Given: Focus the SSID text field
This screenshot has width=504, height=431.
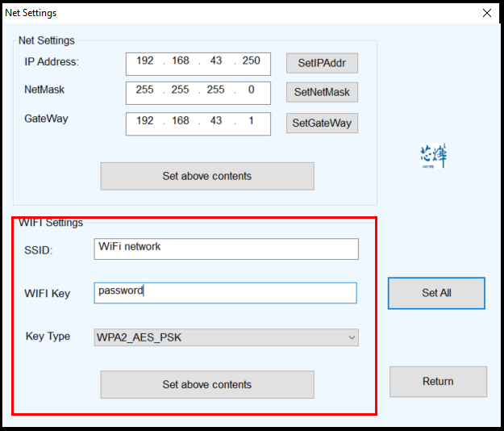Looking at the screenshot, I should point(226,248).
